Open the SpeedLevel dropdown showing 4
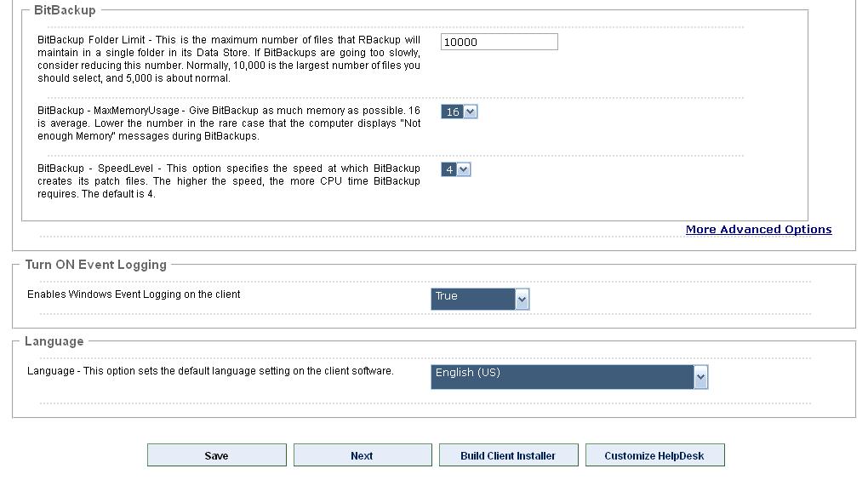Screen dimensions: 868x480 449,169
